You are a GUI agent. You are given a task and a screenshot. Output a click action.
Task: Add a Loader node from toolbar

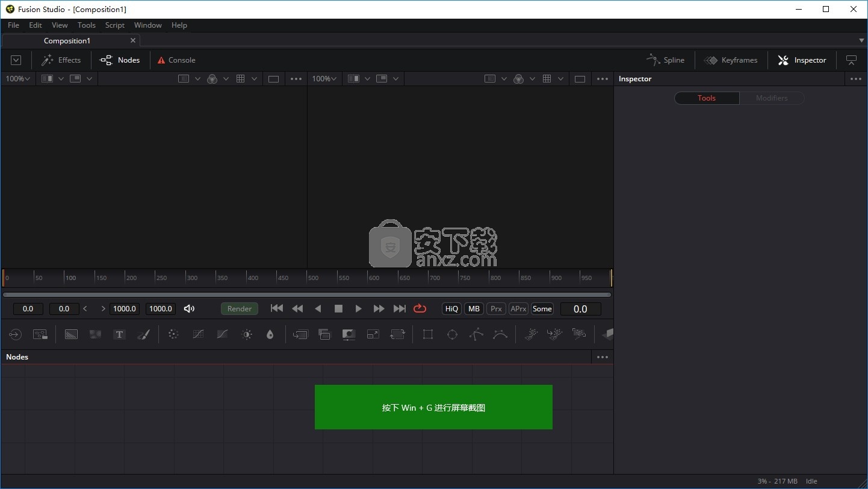click(x=15, y=334)
